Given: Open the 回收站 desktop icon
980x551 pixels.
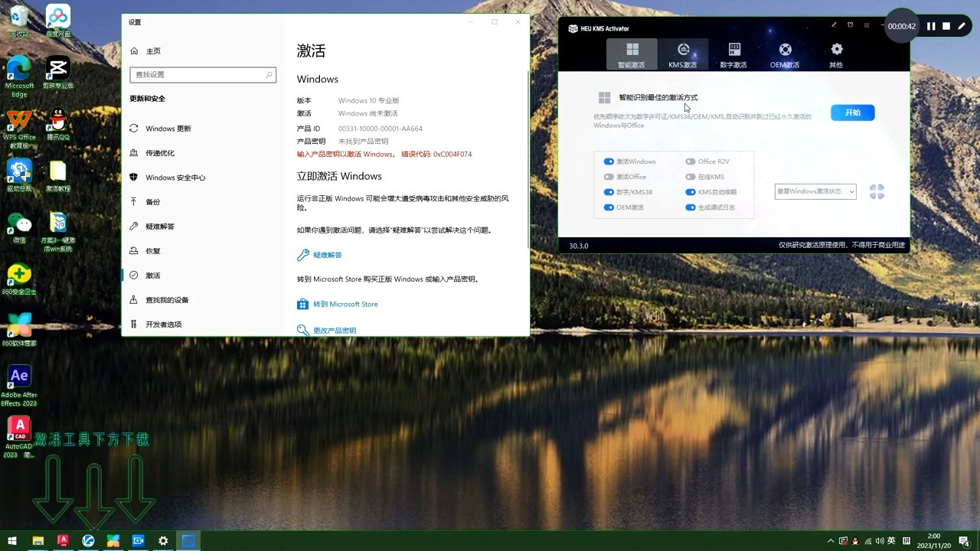Looking at the screenshot, I should (19, 21).
